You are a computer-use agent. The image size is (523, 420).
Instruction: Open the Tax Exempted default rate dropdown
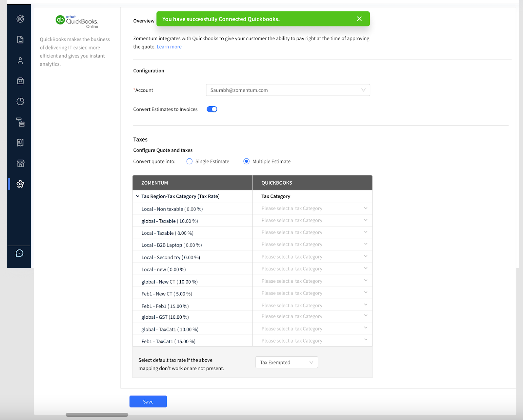coord(287,362)
